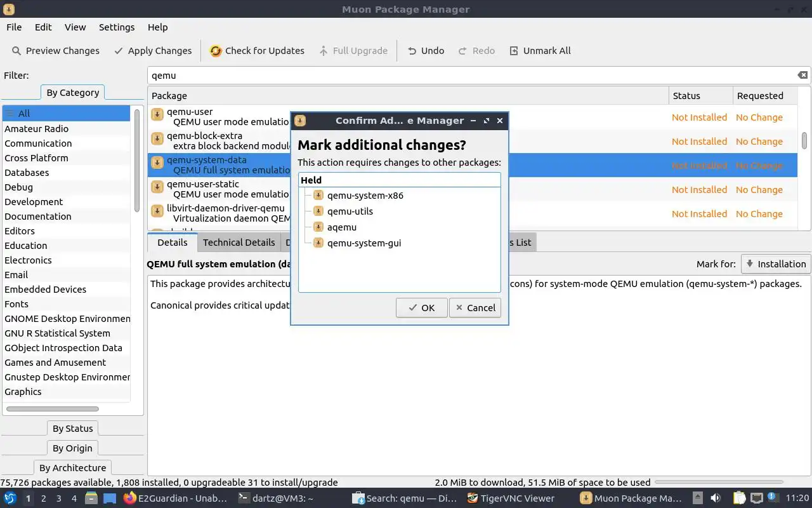Open the File menu
Screen dimensions: 812x508
[14, 27]
